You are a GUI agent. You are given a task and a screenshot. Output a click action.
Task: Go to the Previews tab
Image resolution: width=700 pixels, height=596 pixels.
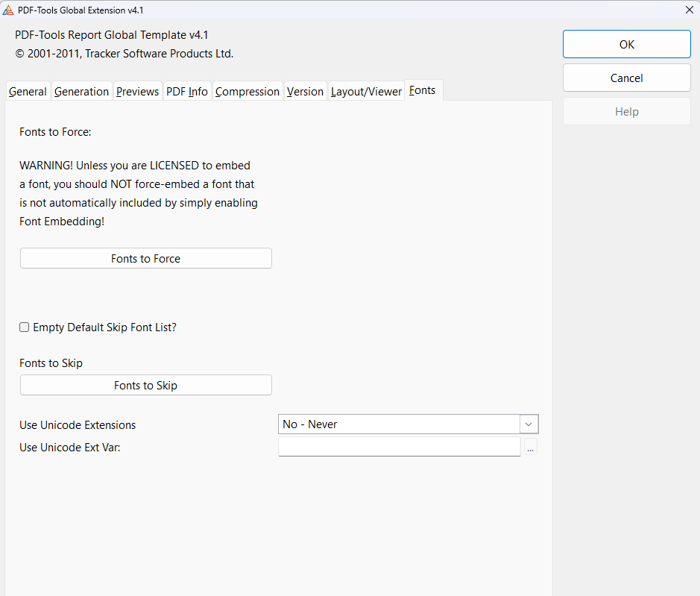137,91
